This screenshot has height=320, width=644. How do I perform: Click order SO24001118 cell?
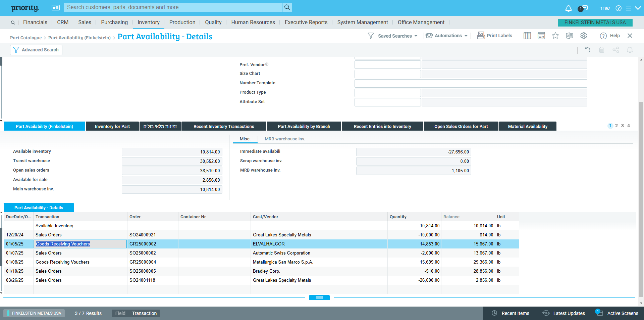coord(153,280)
